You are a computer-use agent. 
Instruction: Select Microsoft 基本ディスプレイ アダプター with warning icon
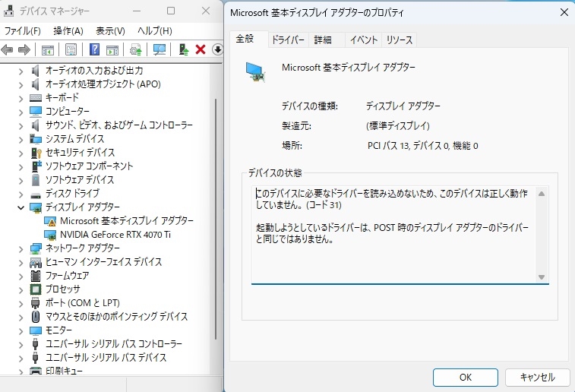(x=127, y=221)
